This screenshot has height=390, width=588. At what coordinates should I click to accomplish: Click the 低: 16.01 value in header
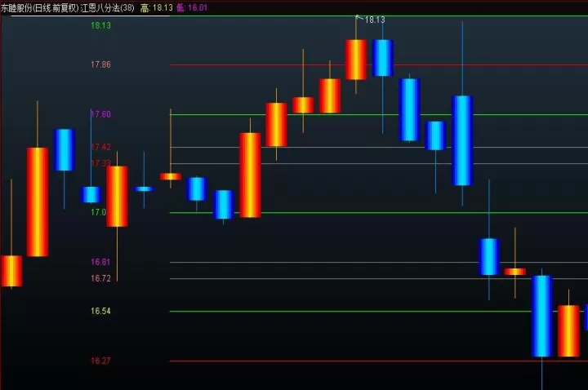click(x=192, y=8)
